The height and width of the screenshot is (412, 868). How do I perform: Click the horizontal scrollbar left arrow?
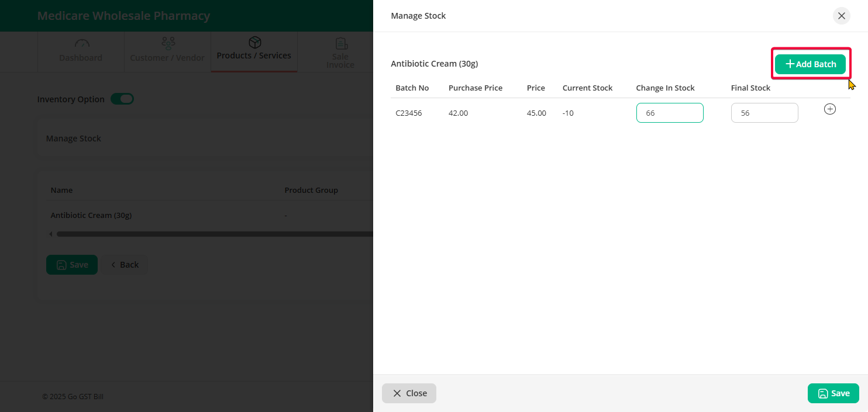tap(51, 234)
